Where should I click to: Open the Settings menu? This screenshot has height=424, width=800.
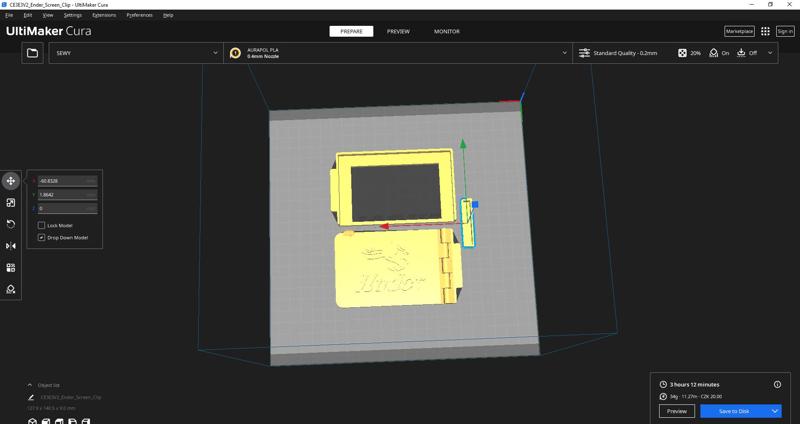pyautogui.click(x=72, y=15)
